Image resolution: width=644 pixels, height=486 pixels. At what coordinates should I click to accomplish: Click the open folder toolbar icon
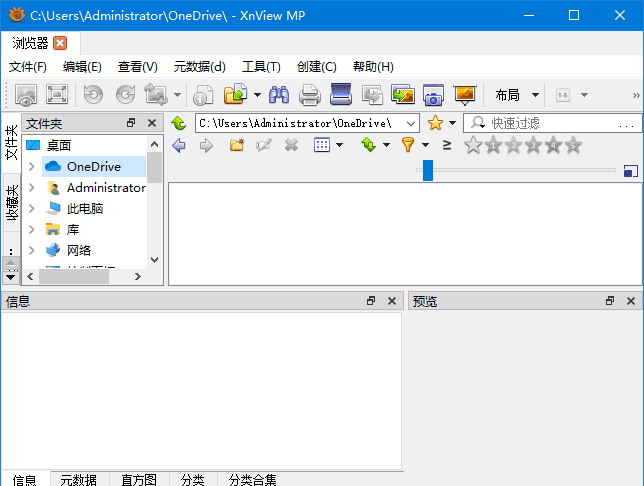point(235,94)
